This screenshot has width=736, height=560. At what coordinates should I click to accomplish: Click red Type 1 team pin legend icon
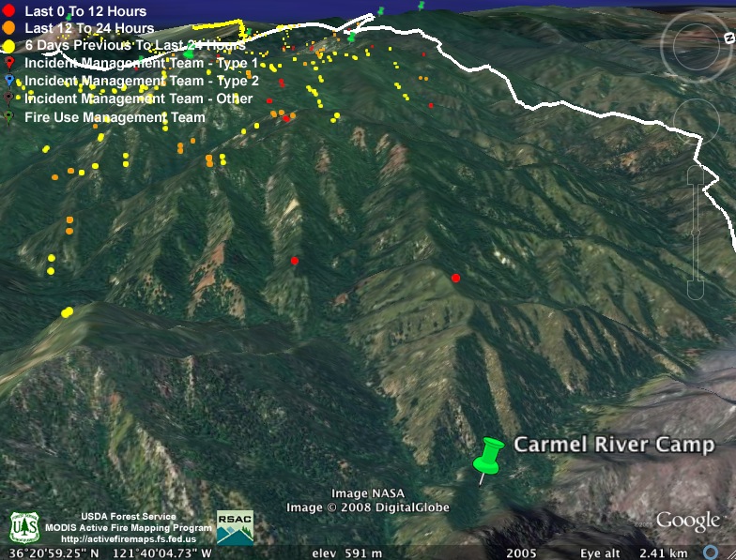coord(8,63)
